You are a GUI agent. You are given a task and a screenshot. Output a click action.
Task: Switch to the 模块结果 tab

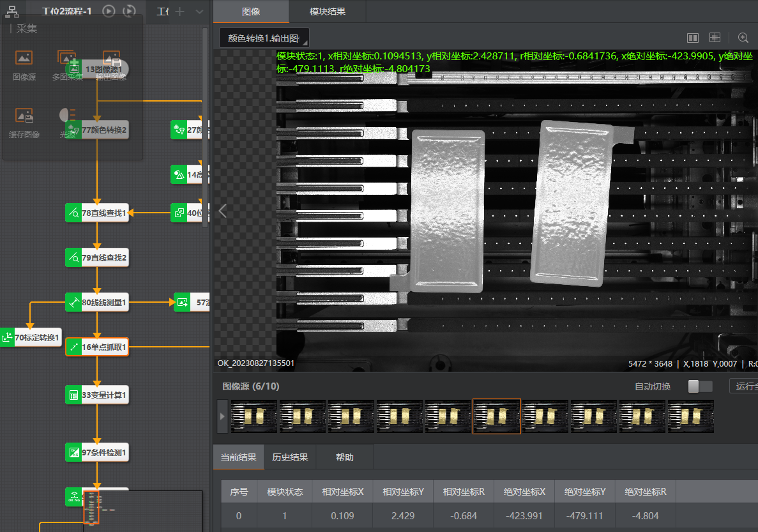(327, 11)
